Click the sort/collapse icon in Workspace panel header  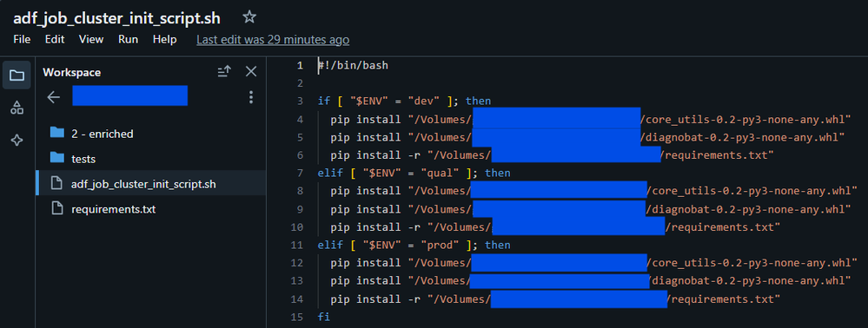[x=224, y=71]
